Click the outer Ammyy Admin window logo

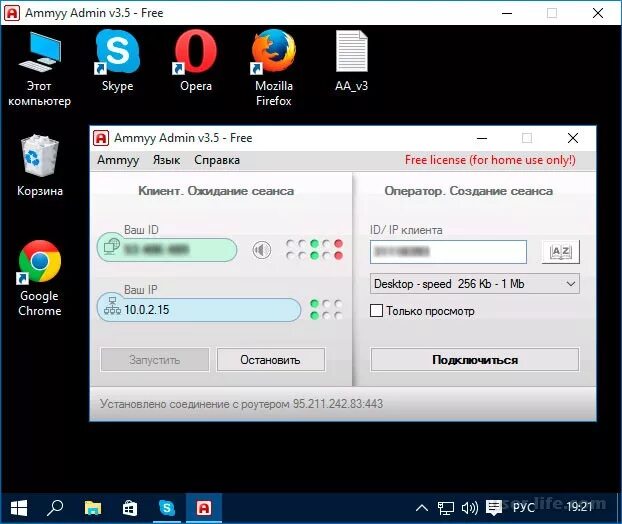click(12, 13)
